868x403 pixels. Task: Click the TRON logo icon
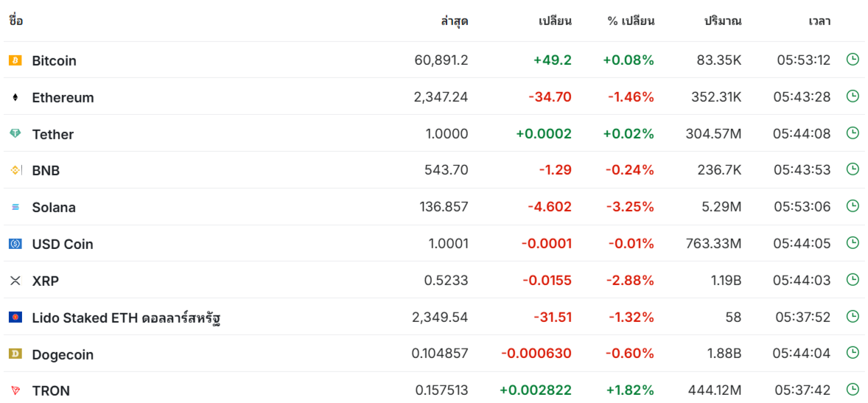pyautogui.click(x=15, y=390)
